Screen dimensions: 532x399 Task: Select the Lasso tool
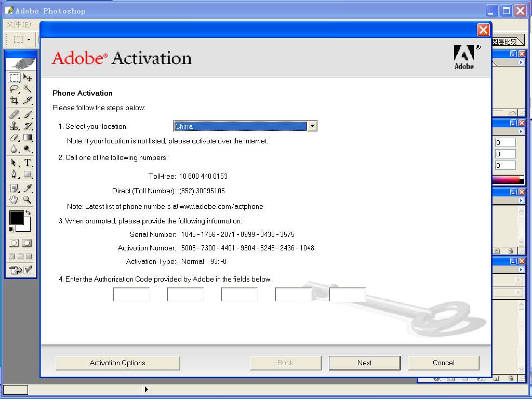tap(14, 89)
